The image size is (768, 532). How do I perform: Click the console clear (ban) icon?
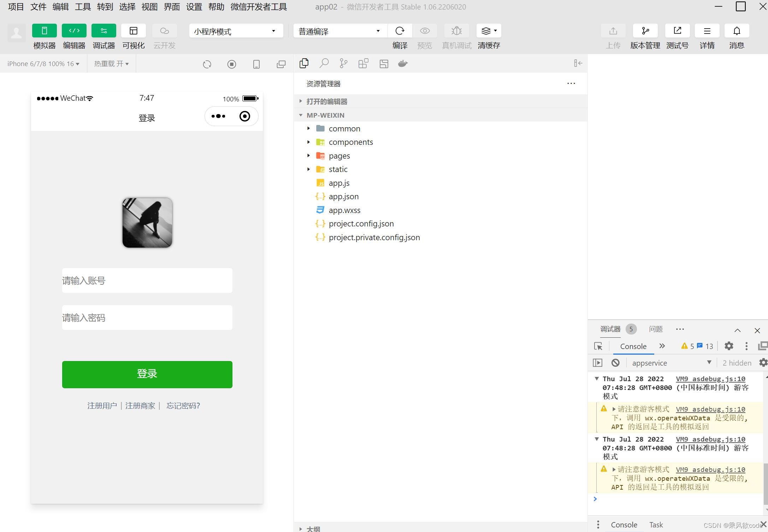615,363
